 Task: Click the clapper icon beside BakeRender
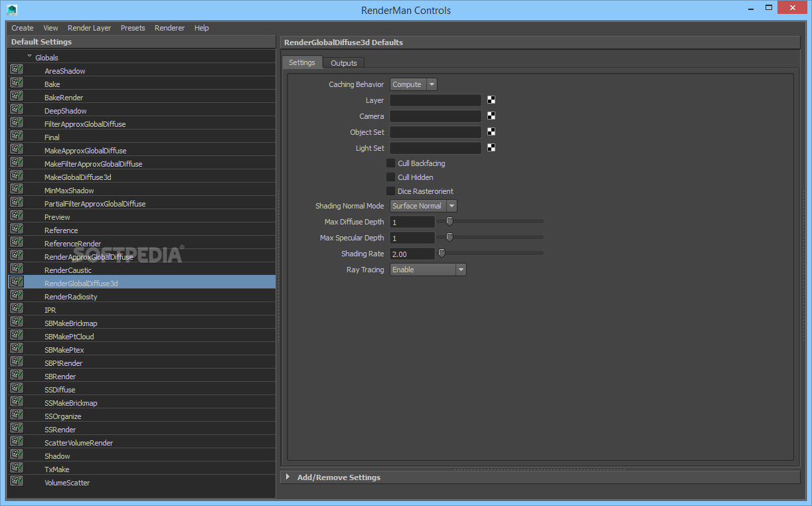[17, 96]
